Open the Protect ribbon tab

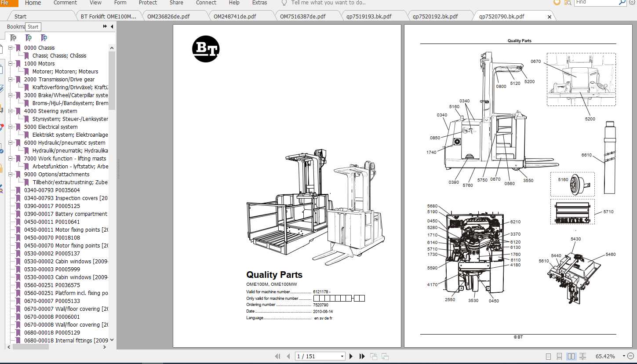[148, 3]
